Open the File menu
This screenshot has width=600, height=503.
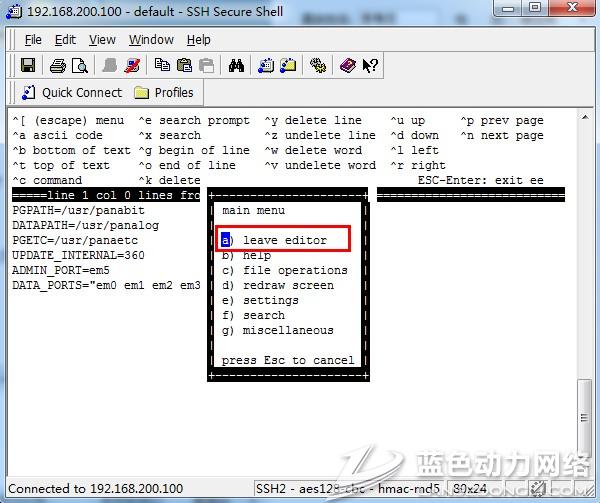(33, 40)
